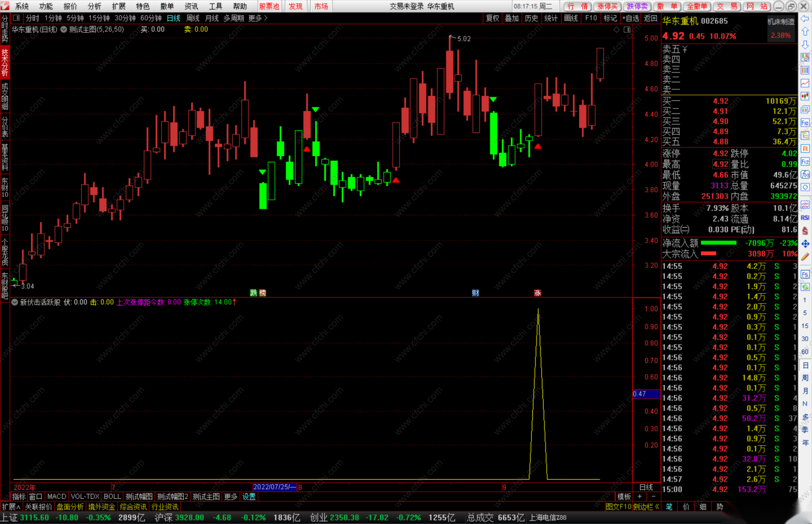812x524 pixels.
Task: Open the 分析 menu
Action: (94, 6)
